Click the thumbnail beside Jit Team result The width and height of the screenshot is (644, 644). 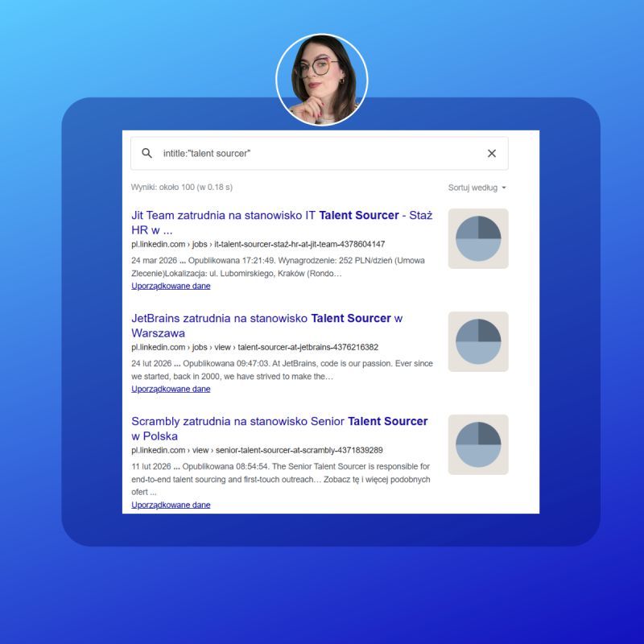coord(478,238)
